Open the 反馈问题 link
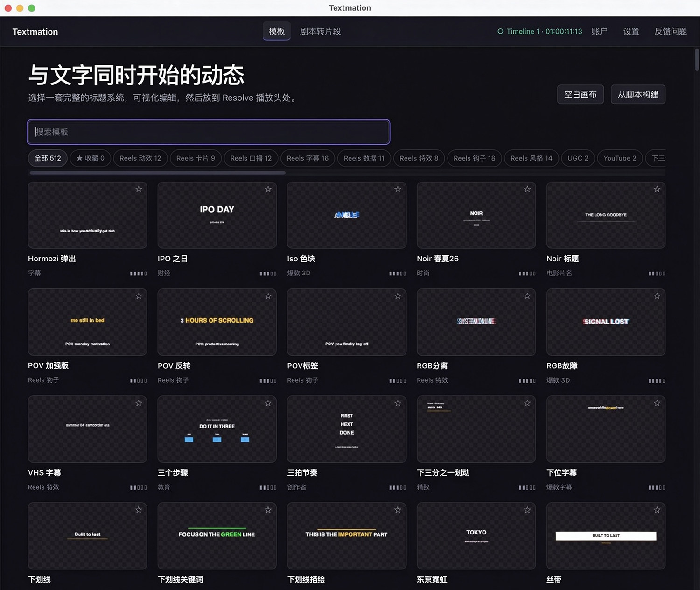Viewport: 700px width, 590px height. 671,31
